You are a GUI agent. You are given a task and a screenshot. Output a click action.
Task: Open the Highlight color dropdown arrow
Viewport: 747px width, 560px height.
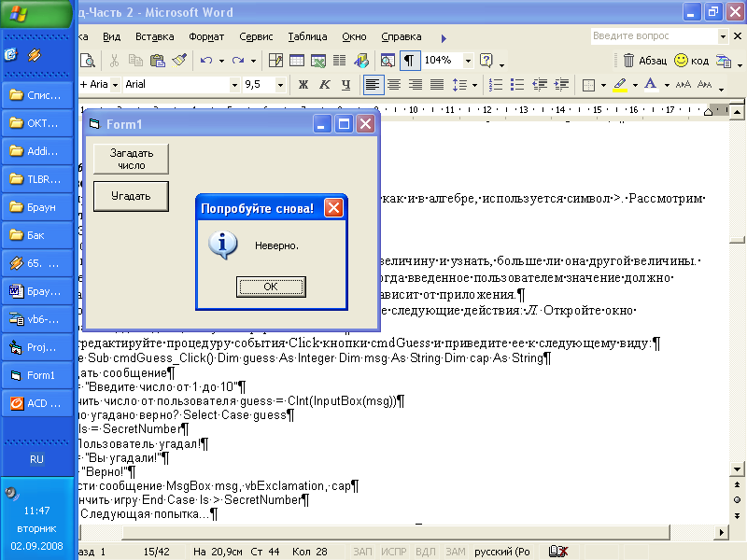tap(635, 85)
